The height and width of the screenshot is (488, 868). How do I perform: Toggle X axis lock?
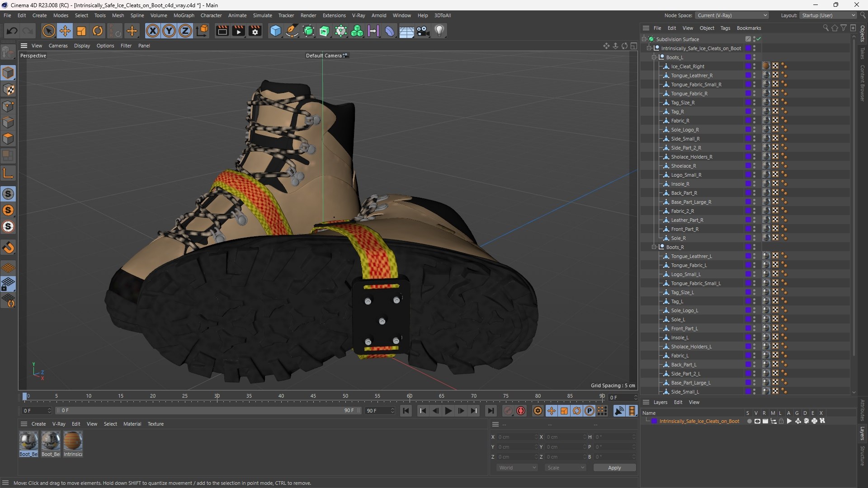[x=153, y=31]
